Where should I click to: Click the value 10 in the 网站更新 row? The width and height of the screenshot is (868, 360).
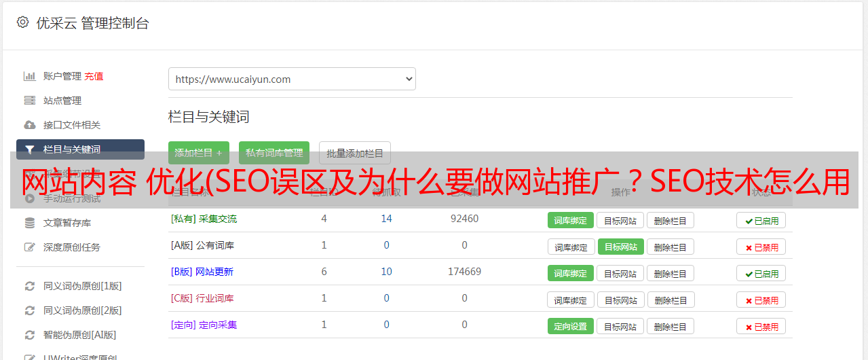pos(386,272)
